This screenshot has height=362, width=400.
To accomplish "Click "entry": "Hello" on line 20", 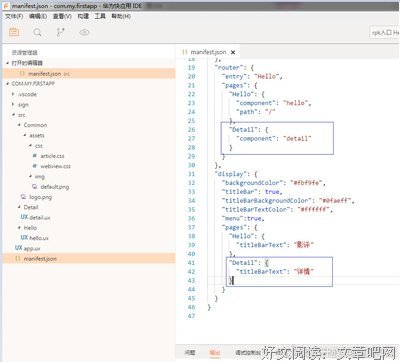I will [252, 77].
